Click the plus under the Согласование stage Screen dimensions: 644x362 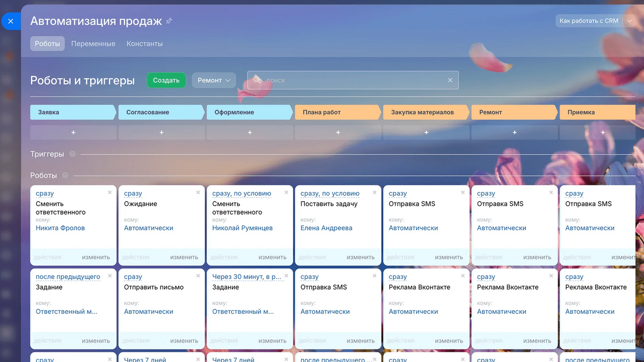162,132
